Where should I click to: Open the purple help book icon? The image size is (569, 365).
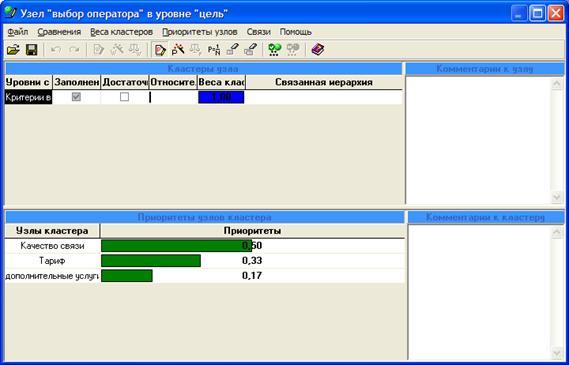click(318, 50)
